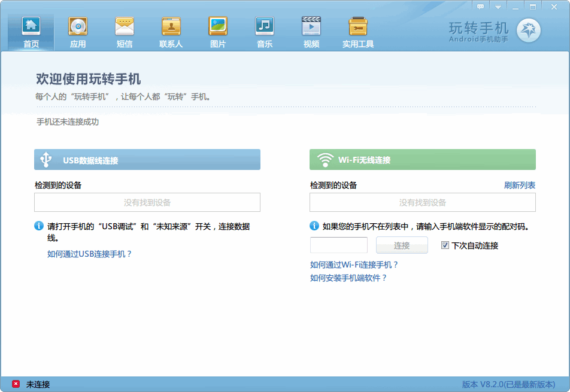570x392 pixels.
Task: Open 如何通过USB连接手机 help link
Action: 89,254
